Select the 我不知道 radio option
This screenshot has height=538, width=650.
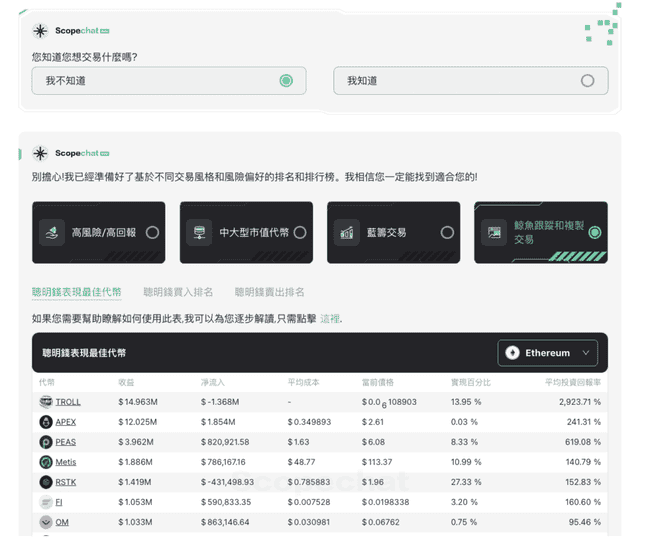[x=169, y=80]
